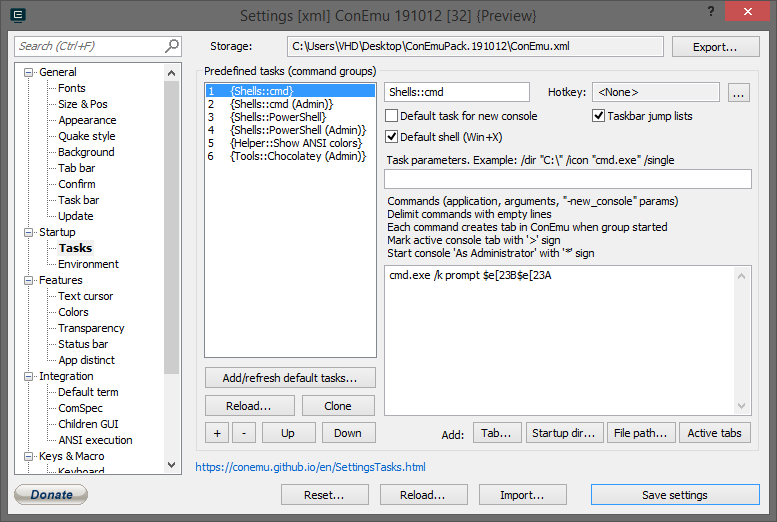Click bottom Reload... settings button
This screenshot has height=522, width=777.
coord(423,495)
